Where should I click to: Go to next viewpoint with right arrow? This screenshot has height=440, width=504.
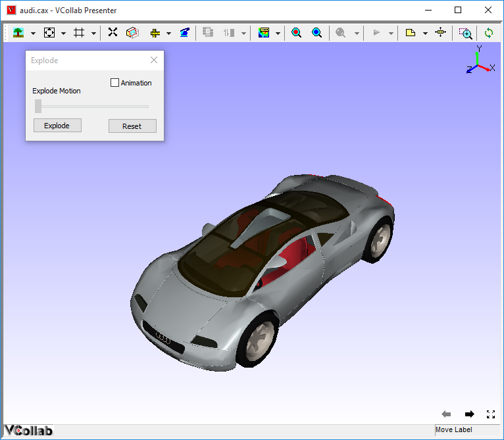(x=470, y=414)
